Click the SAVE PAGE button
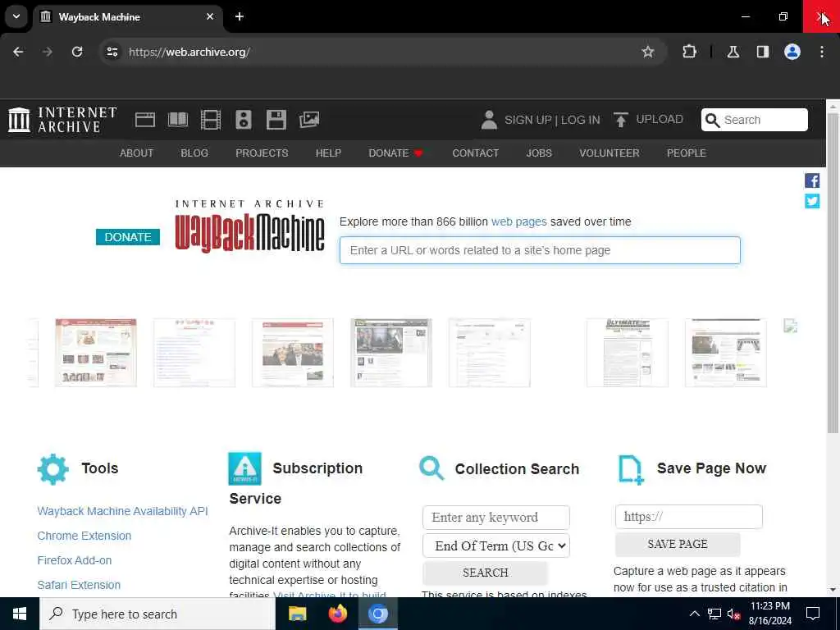840x630 pixels. pos(677,545)
